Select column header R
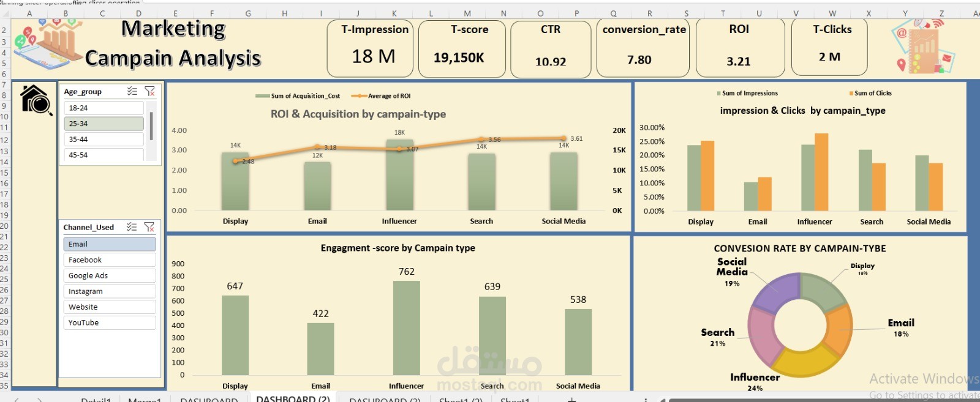This screenshot has width=980, height=402. (x=650, y=13)
